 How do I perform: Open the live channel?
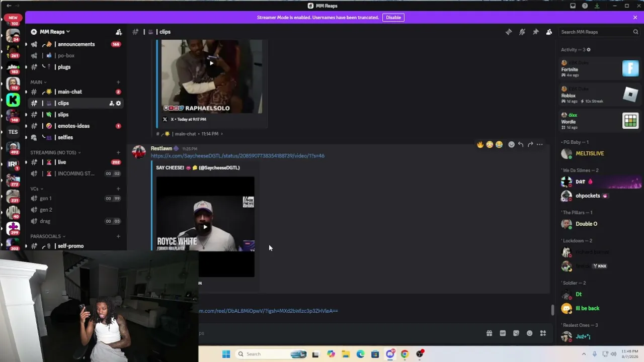point(75,162)
